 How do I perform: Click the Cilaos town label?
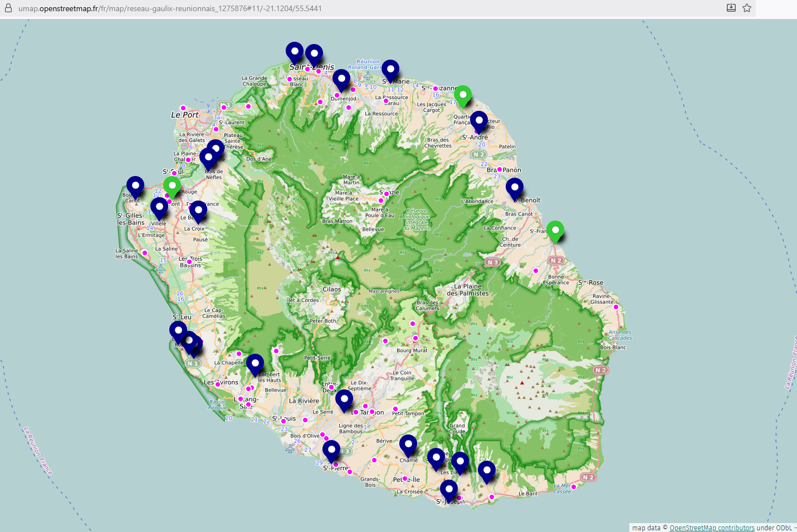point(332,289)
